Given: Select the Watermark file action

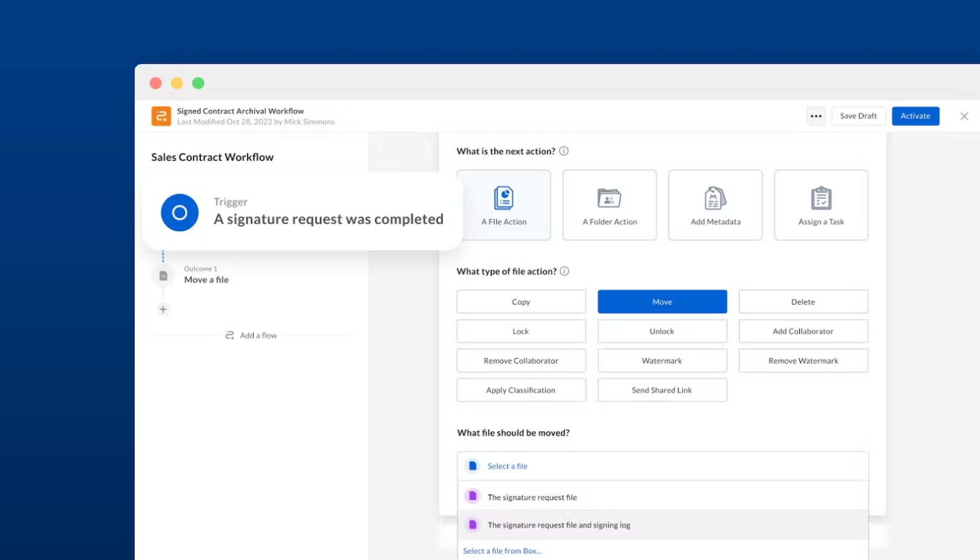Looking at the screenshot, I should pyautogui.click(x=662, y=361).
